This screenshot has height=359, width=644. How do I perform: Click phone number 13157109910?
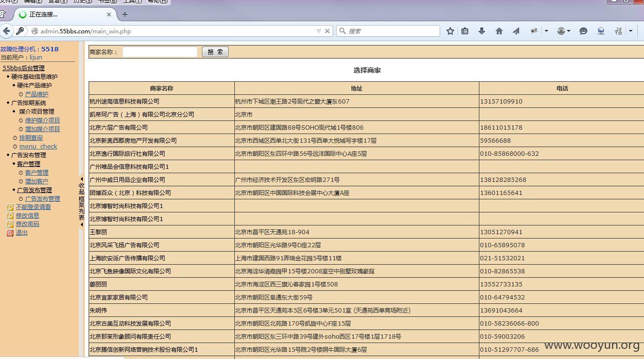(501, 102)
